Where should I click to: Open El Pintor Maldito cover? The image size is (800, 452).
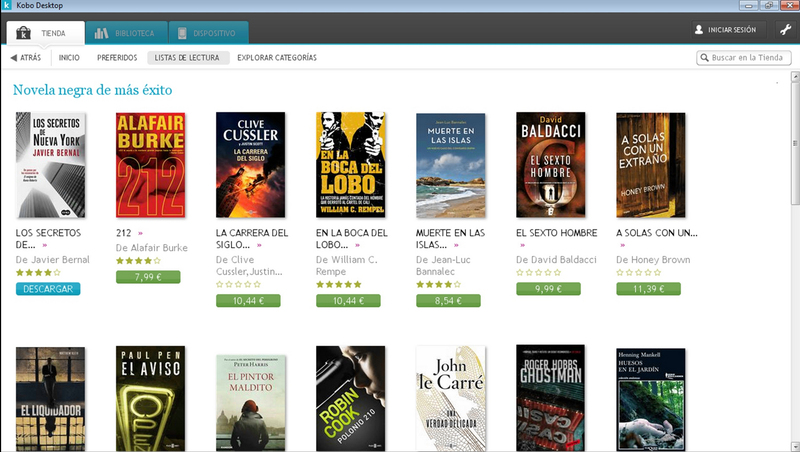[251, 403]
